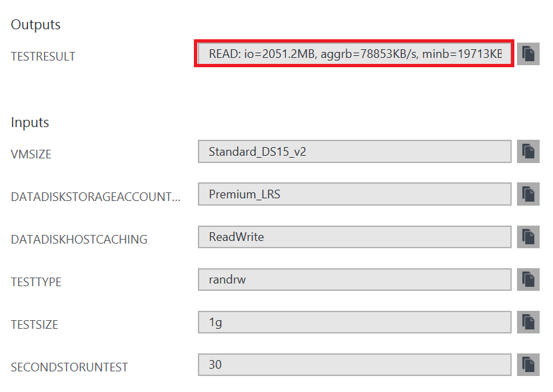The width and height of the screenshot is (553, 392).
Task: Copy the DATADISKHOSTCACHING ReadWrite value
Action: pyautogui.click(x=528, y=237)
